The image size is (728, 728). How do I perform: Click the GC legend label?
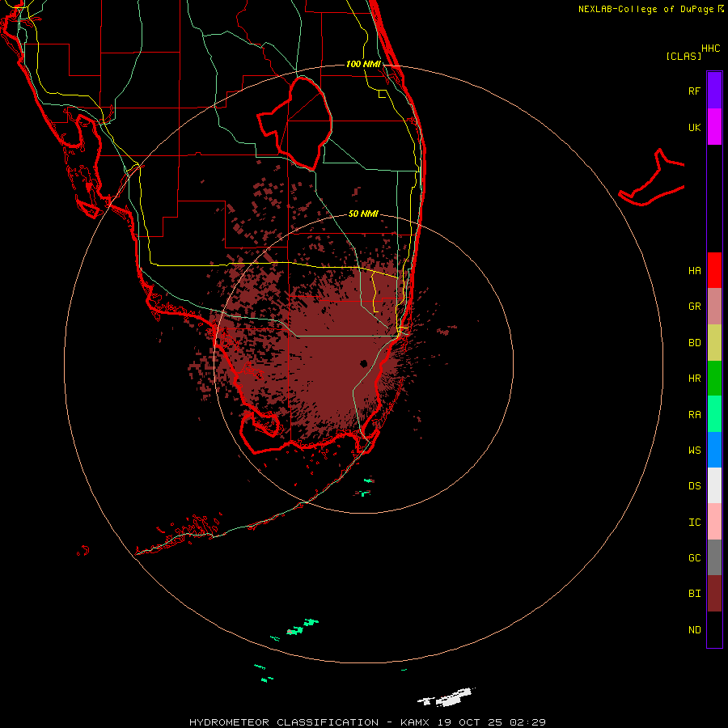click(695, 558)
